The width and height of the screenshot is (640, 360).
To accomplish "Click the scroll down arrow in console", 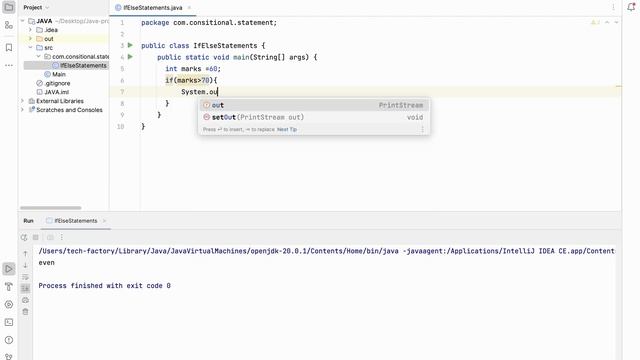I will coord(25,265).
